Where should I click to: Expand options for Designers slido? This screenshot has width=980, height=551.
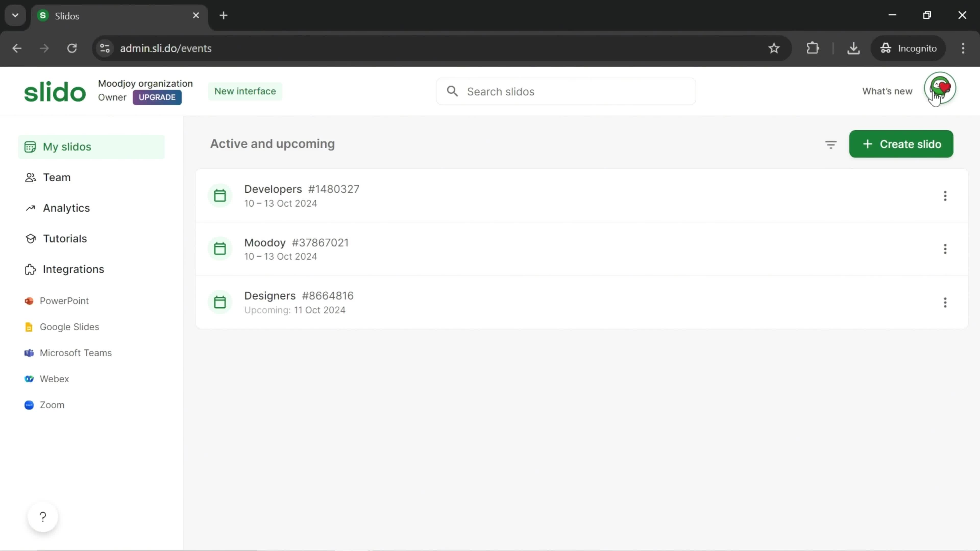pos(945,302)
